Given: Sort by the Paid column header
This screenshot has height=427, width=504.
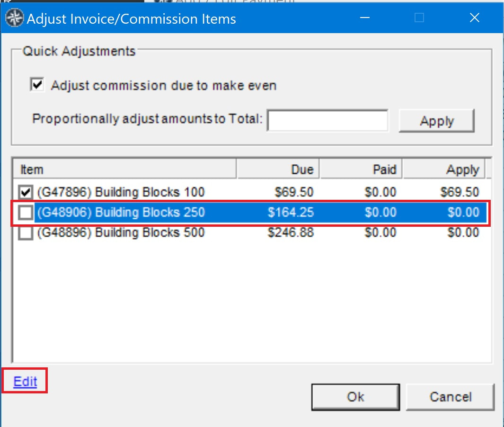Looking at the screenshot, I should tap(361, 169).
